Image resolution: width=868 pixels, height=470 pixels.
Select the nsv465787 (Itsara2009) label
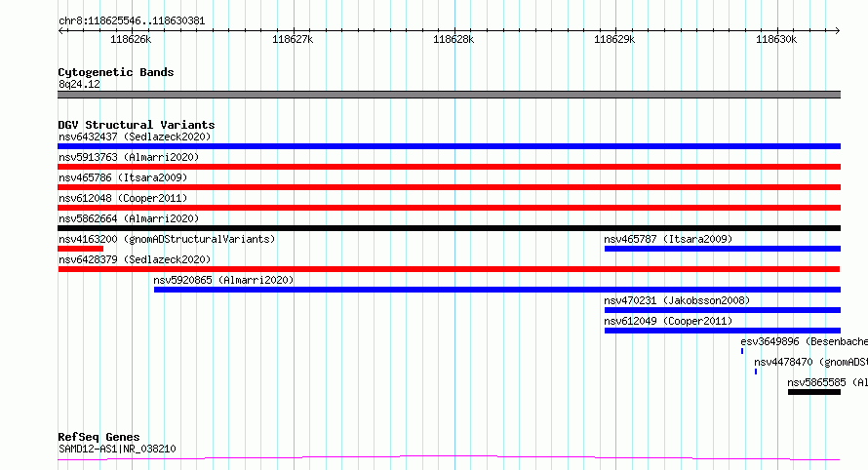pos(668,239)
